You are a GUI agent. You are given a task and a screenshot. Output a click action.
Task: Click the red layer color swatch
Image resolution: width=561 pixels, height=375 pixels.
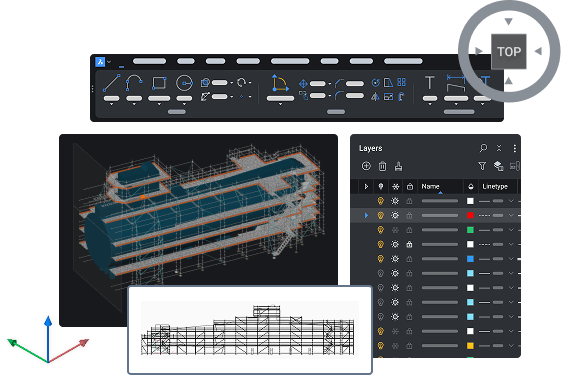point(470,215)
